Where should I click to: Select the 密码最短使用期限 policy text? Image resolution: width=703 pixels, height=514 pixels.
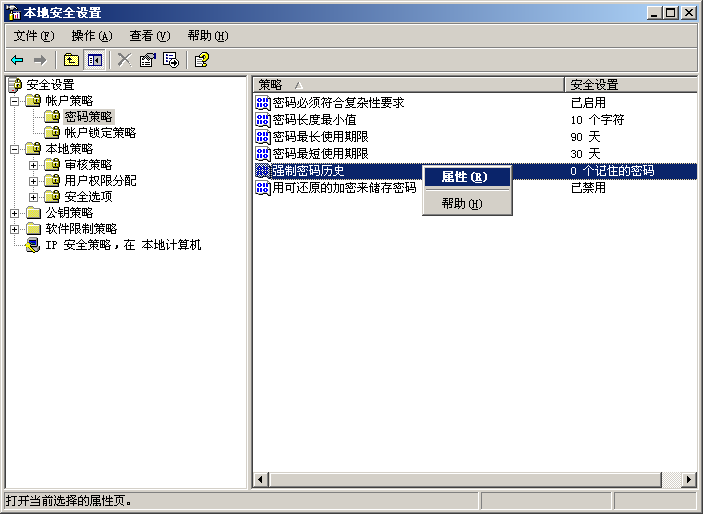pyautogui.click(x=321, y=154)
